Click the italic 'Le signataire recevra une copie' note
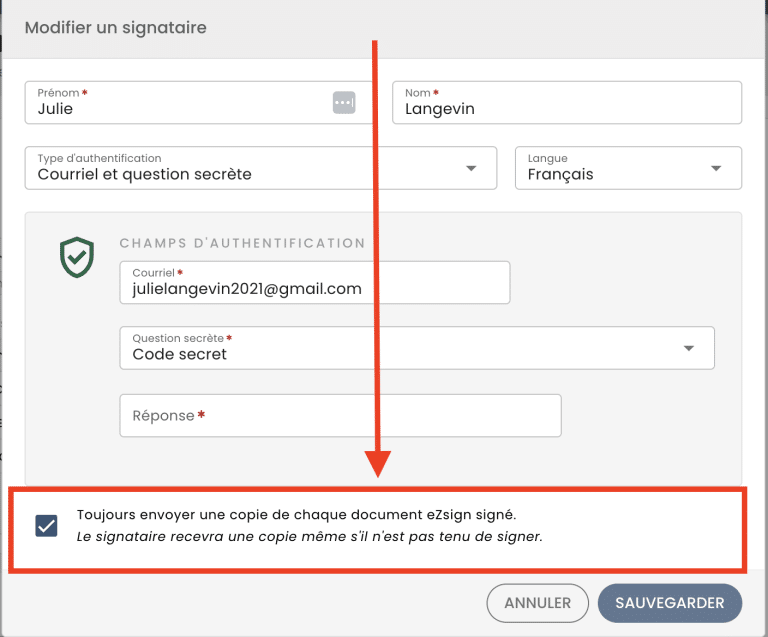This screenshot has height=637, width=768. pos(310,537)
